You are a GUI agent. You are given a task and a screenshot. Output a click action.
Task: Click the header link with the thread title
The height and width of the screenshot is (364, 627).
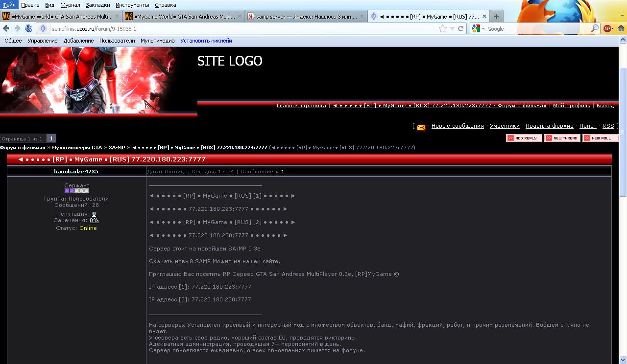439,106
